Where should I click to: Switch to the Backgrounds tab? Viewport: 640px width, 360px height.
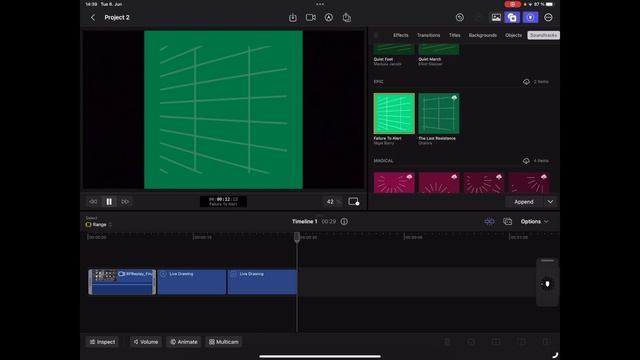[483, 35]
